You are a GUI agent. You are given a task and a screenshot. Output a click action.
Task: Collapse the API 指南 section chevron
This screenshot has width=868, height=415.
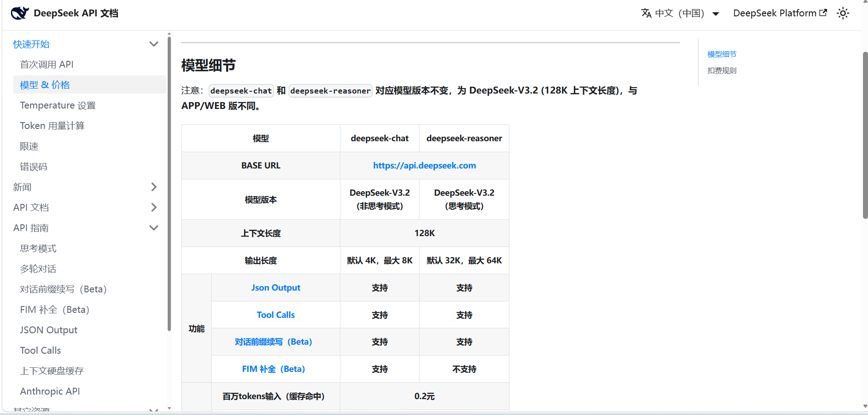tap(154, 228)
